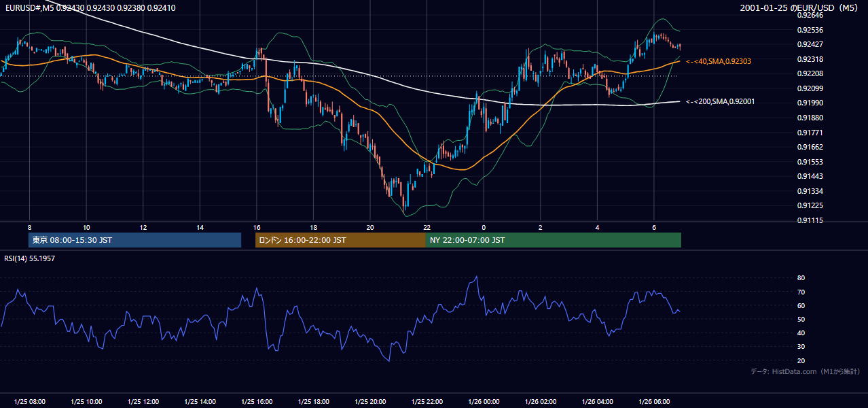Select the NY 22:00-07:00 JST session bar

pyautogui.click(x=554, y=240)
